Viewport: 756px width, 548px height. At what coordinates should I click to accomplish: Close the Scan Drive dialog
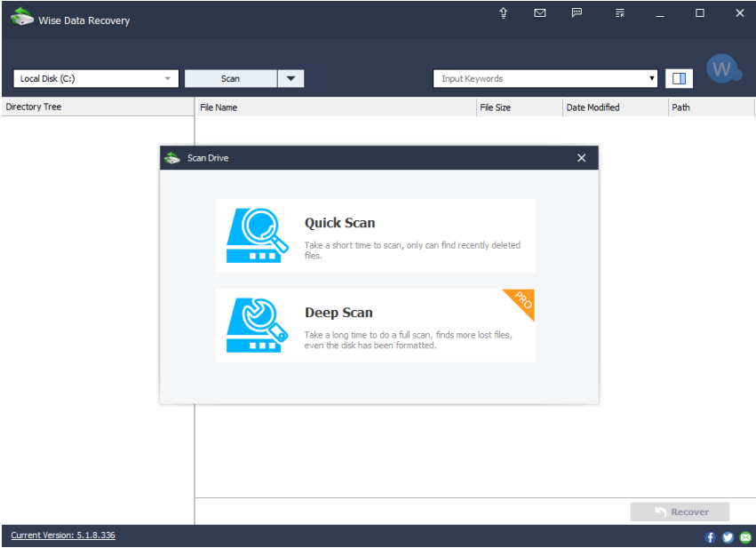tap(581, 158)
